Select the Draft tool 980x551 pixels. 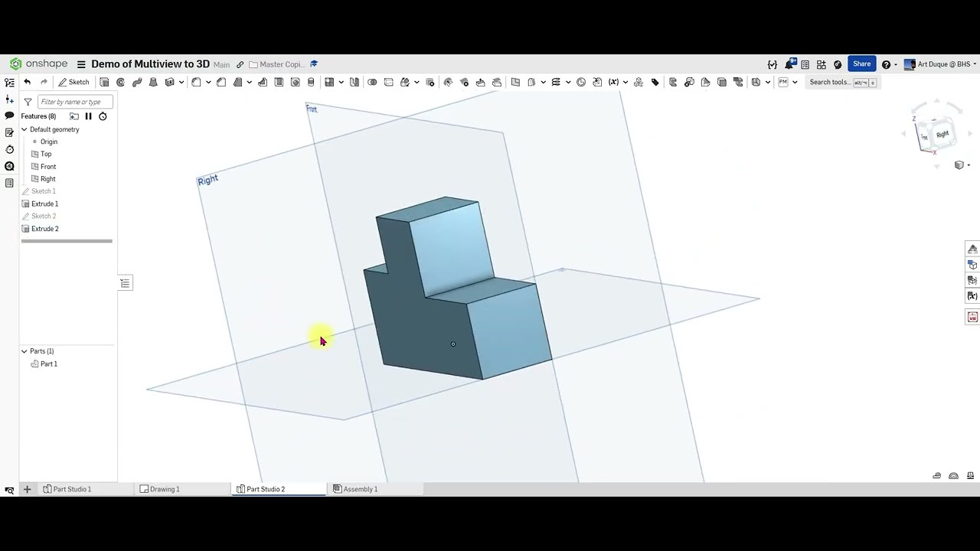coord(238,82)
